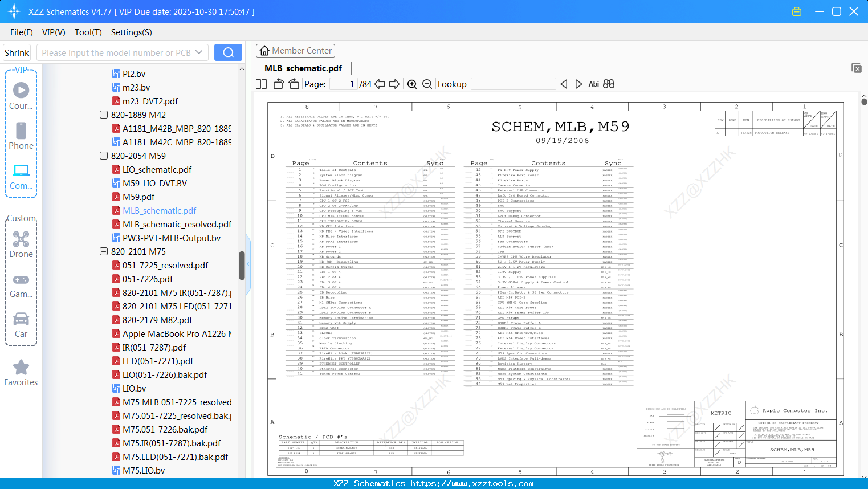Click the Lookup text field
Viewport: 868px width, 489px height.
tap(514, 84)
